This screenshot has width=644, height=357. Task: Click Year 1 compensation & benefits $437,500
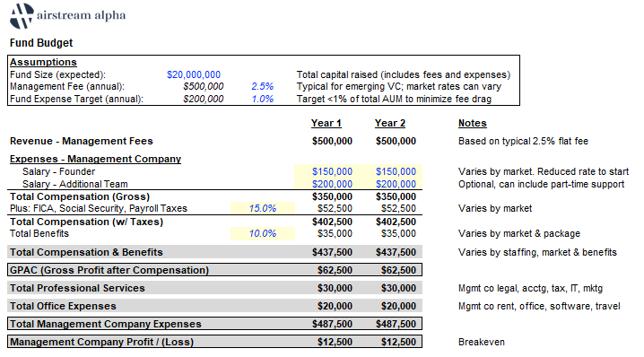click(x=332, y=252)
